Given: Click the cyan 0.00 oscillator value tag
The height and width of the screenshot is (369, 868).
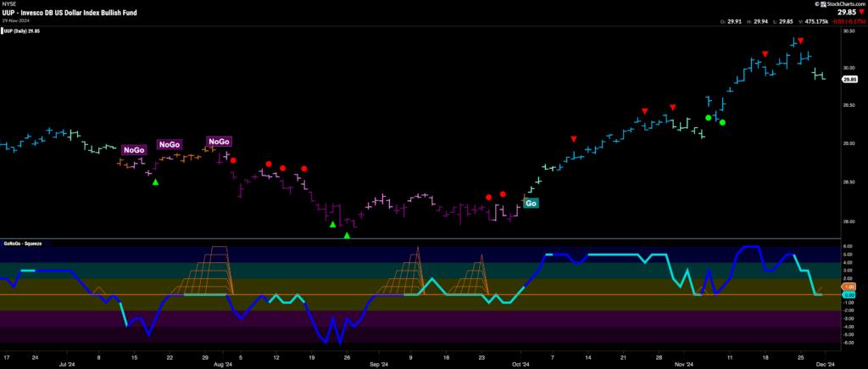Looking at the screenshot, I should click(x=849, y=294).
